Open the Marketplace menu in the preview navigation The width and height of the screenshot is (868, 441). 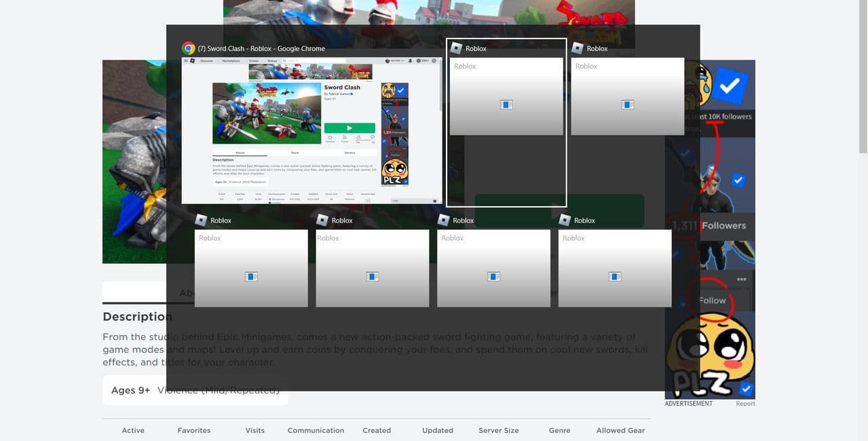(x=231, y=59)
